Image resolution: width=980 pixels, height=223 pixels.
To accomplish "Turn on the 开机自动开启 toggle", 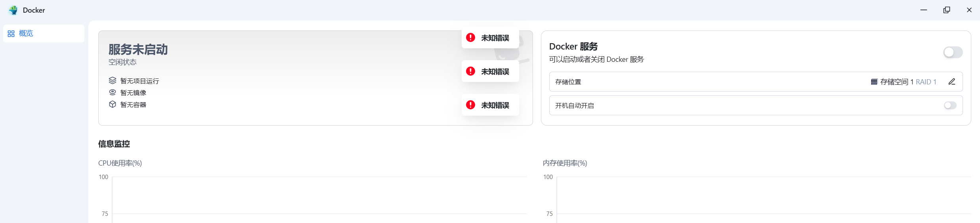I will click(x=950, y=105).
